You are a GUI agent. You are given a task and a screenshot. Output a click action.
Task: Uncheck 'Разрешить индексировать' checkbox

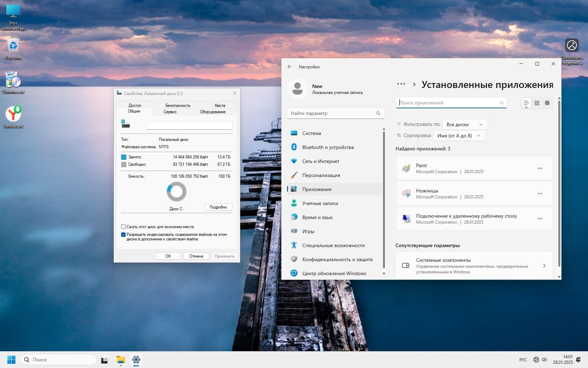pos(124,235)
